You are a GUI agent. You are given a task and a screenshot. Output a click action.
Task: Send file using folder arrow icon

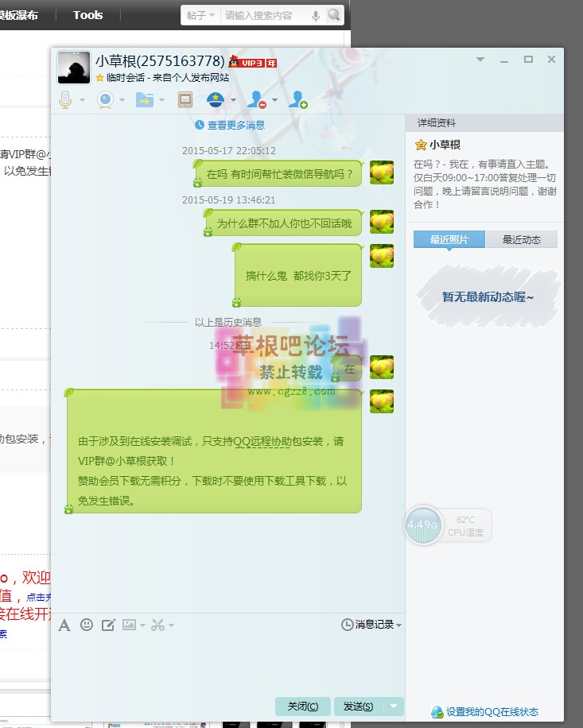click(x=145, y=99)
